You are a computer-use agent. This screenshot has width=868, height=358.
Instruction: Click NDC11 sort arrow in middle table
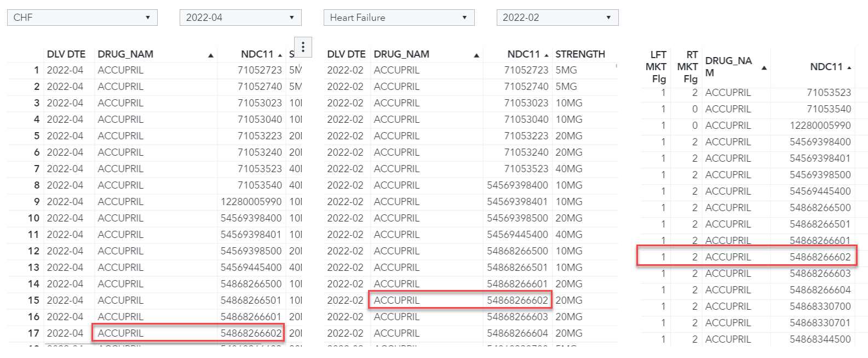[x=547, y=55]
